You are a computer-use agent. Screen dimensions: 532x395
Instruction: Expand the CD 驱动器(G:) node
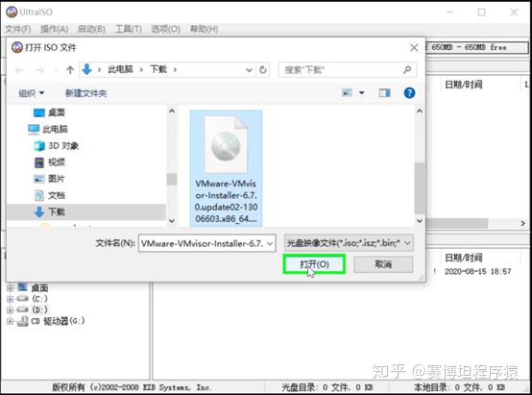tap(10, 321)
